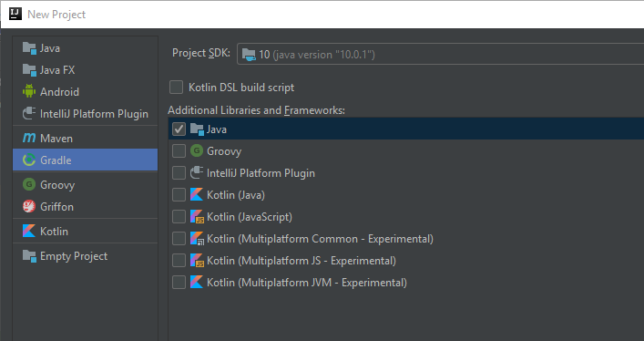Click the IntelliJ IDEA logo in title bar
Viewport: 644px width, 341px height.
(x=15, y=14)
